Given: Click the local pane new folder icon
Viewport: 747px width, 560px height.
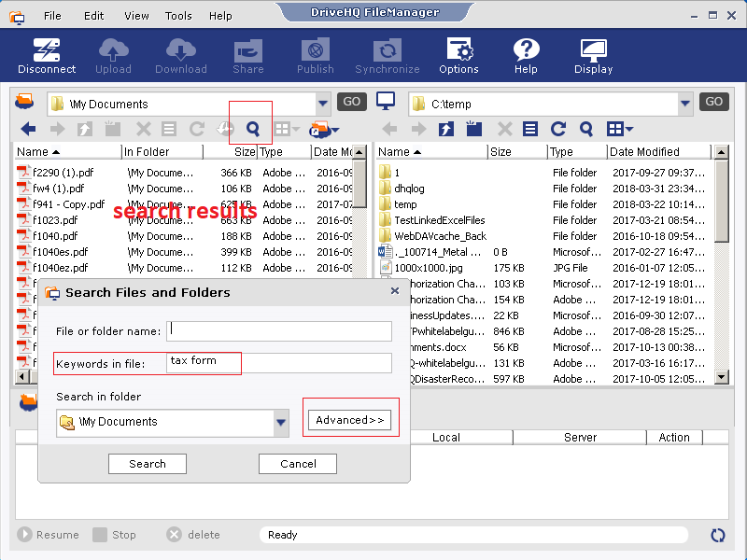Looking at the screenshot, I should coord(474,130).
